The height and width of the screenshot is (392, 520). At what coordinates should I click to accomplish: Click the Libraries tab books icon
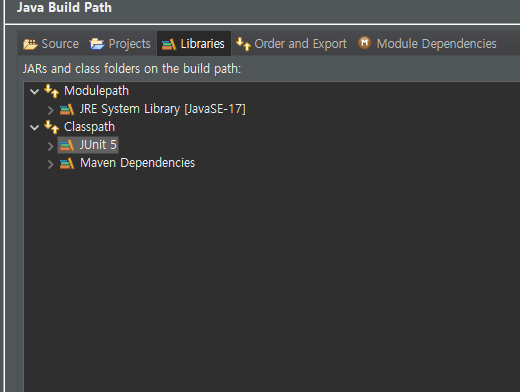169,44
